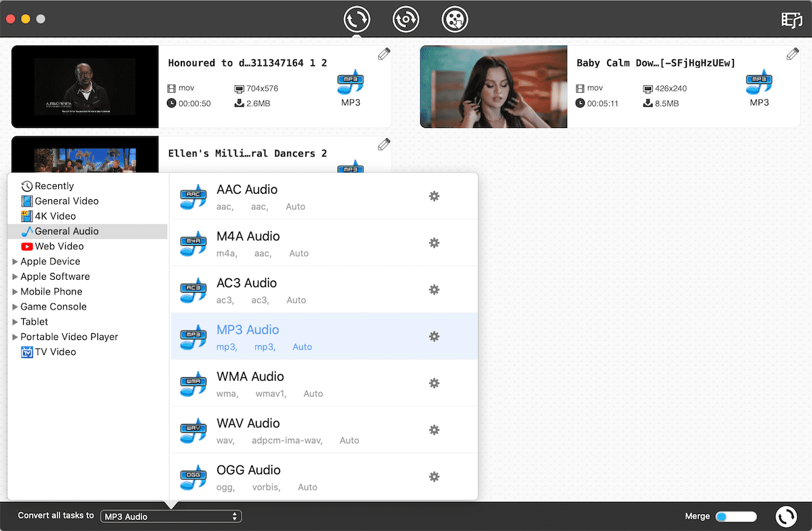Image resolution: width=812 pixels, height=531 pixels.
Task: Select the Recently category
Action: (54, 186)
